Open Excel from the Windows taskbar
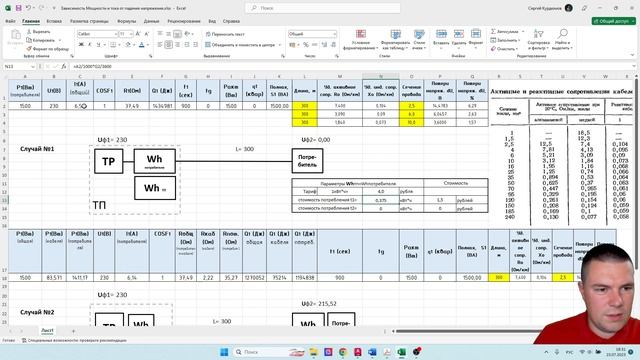This screenshot has height=360, width=640. pos(402,352)
